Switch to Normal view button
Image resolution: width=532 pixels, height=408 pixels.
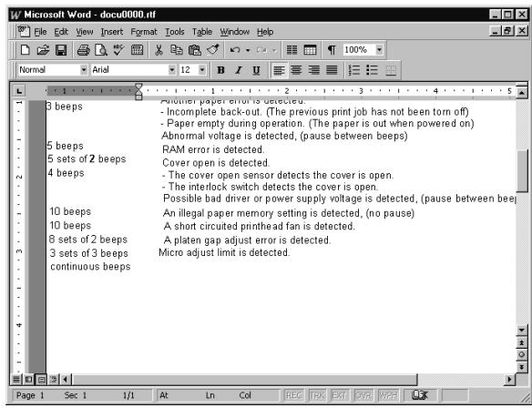[x=16, y=380]
